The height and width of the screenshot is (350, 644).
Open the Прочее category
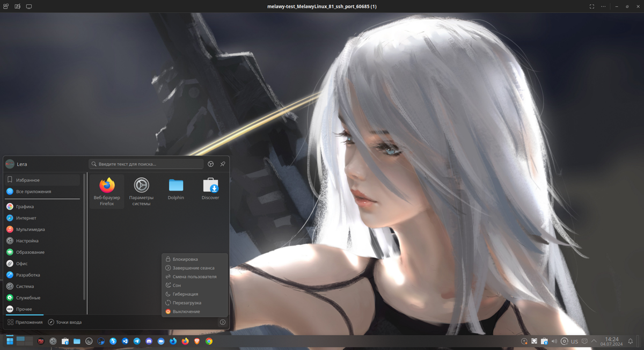[42, 309]
